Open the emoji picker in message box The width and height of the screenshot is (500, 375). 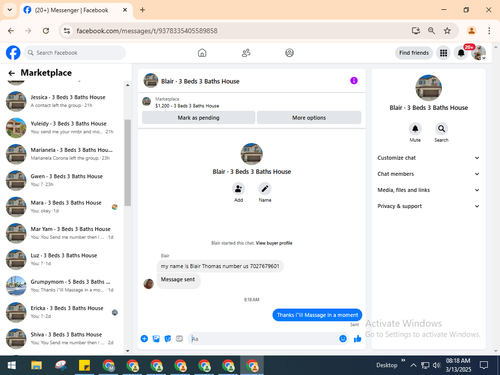tap(343, 339)
